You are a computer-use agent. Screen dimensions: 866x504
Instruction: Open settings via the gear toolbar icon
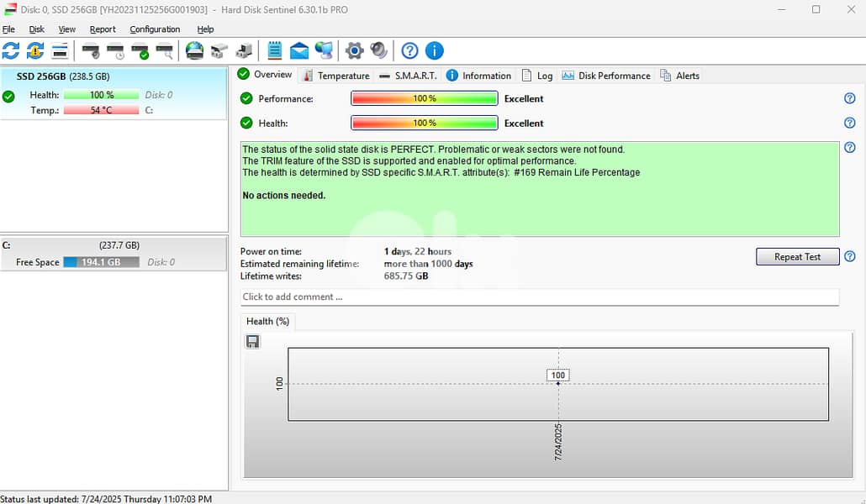355,51
